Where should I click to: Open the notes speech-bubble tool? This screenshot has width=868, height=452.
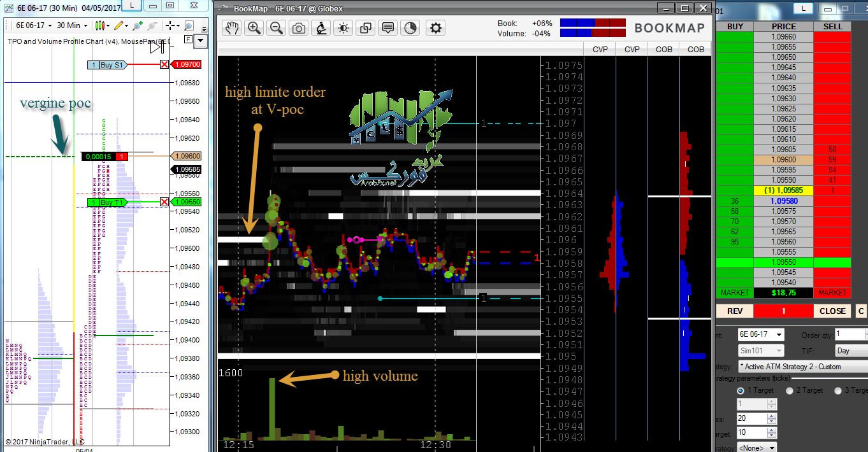click(x=387, y=28)
